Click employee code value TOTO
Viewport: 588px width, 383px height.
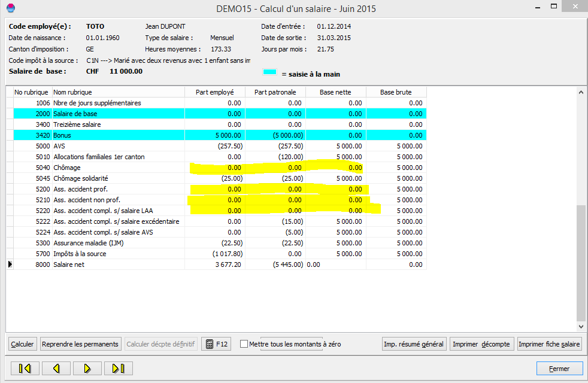click(95, 26)
